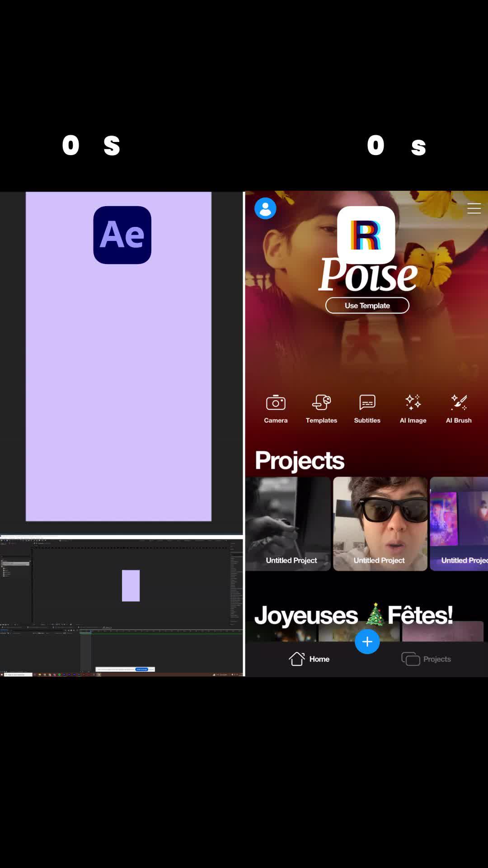The image size is (488, 868).
Task: Click the Projects section heading
Action: [300, 461]
